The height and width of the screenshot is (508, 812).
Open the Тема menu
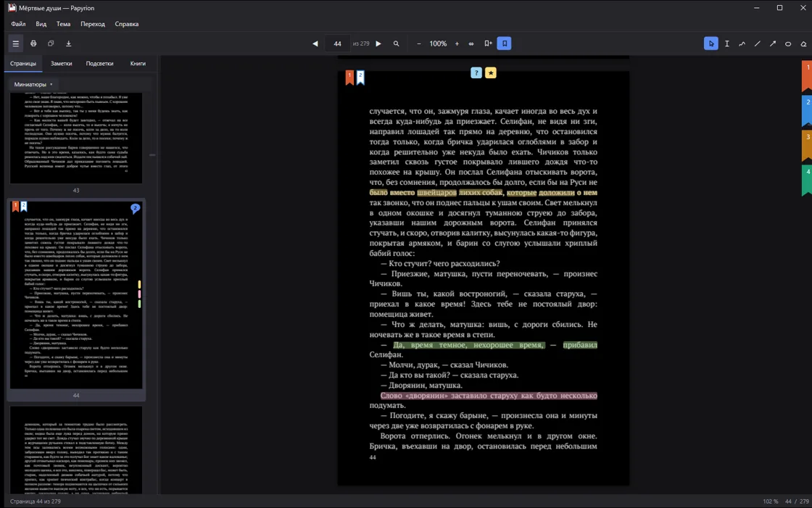tap(63, 24)
